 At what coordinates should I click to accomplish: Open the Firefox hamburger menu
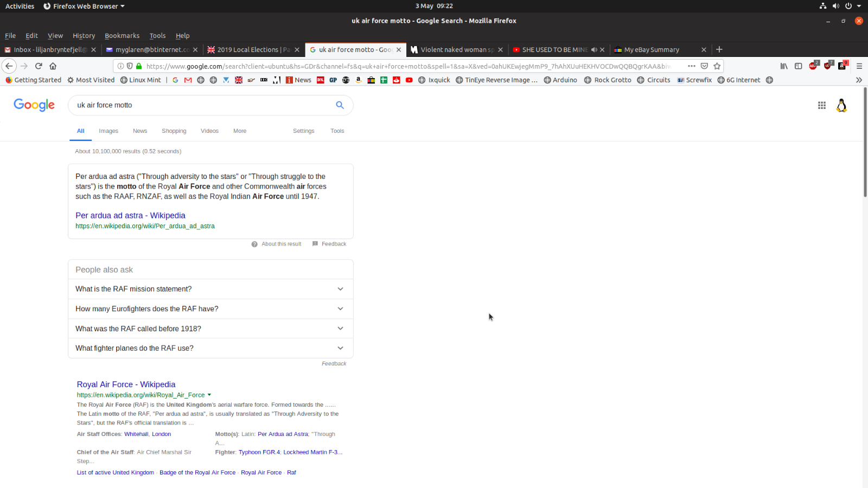[859, 66]
